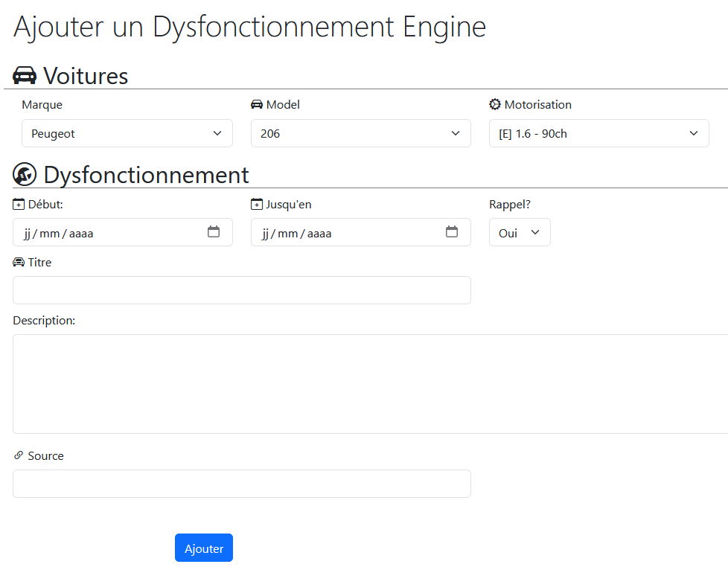This screenshot has width=728, height=567.
Task: Click the link icon next to Source
Action: 19,455
